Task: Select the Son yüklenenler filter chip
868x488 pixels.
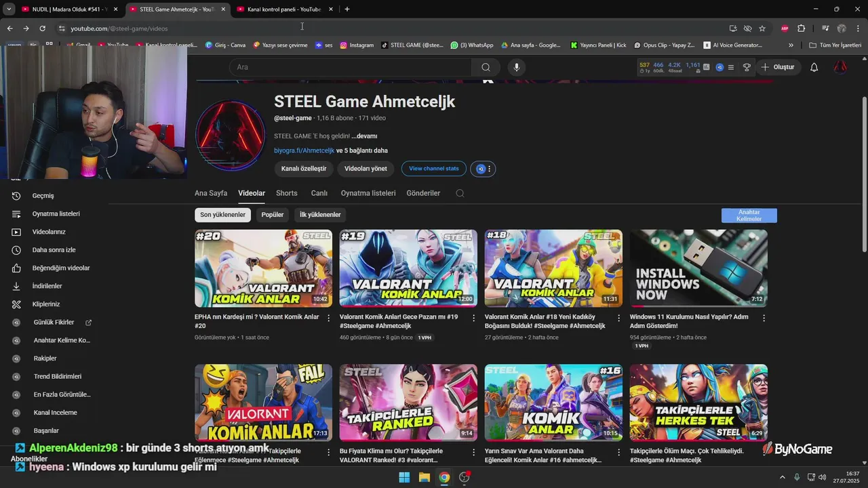Action: [222, 215]
